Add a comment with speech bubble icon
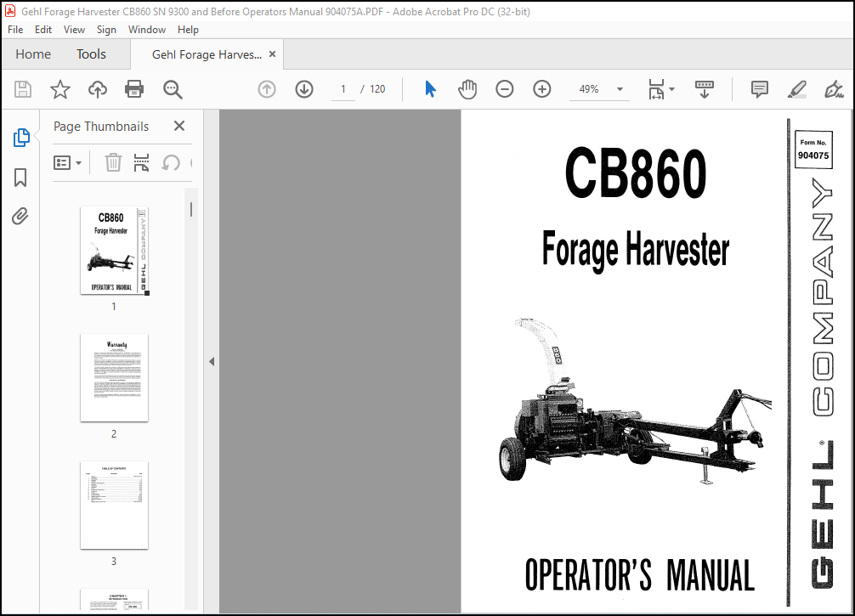This screenshot has height=616, width=855. click(759, 89)
